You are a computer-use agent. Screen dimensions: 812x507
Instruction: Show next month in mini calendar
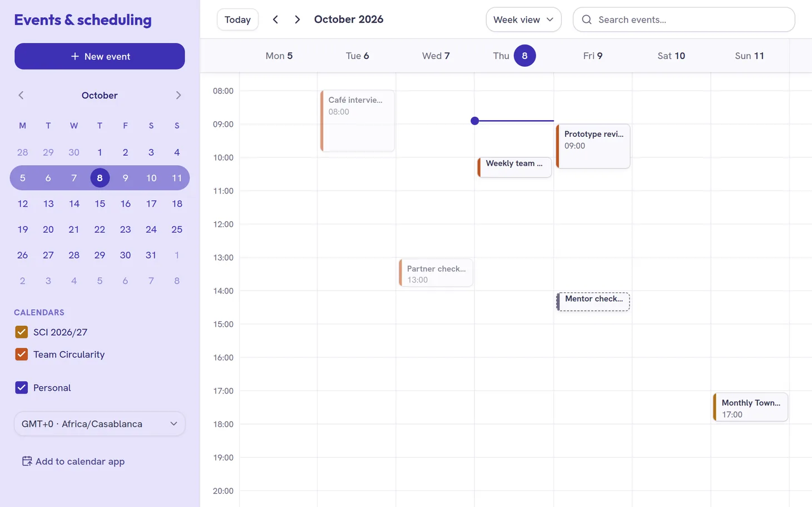click(178, 95)
